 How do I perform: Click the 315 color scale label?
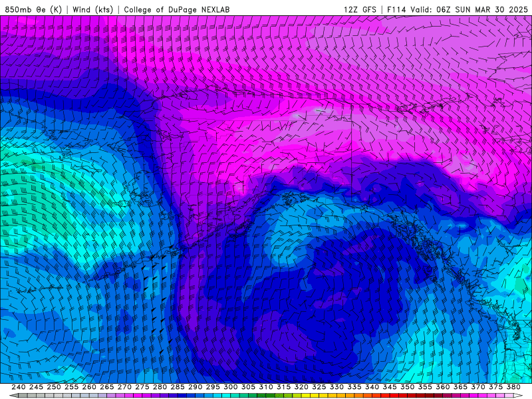[283, 387]
